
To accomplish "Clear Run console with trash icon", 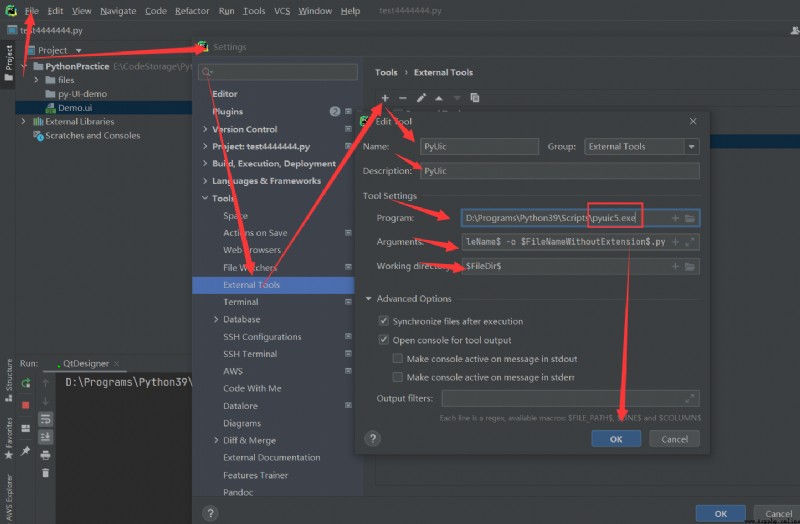I will point(45,473).
